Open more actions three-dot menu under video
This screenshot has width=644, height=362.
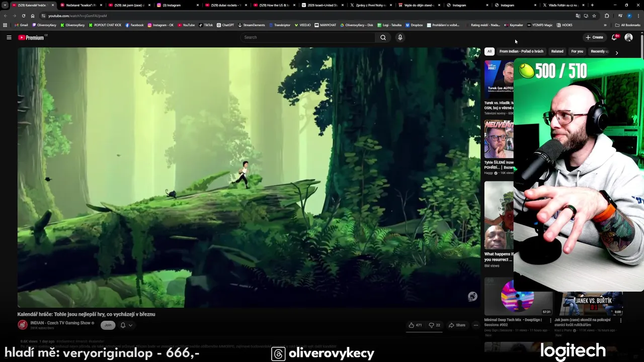coord(475,325)
